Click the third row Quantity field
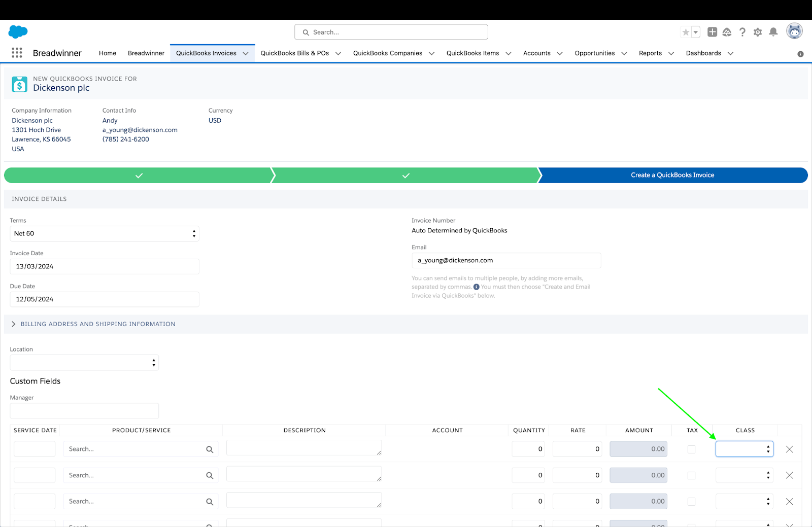Screen dimensions: 812x527 [528, 502]
